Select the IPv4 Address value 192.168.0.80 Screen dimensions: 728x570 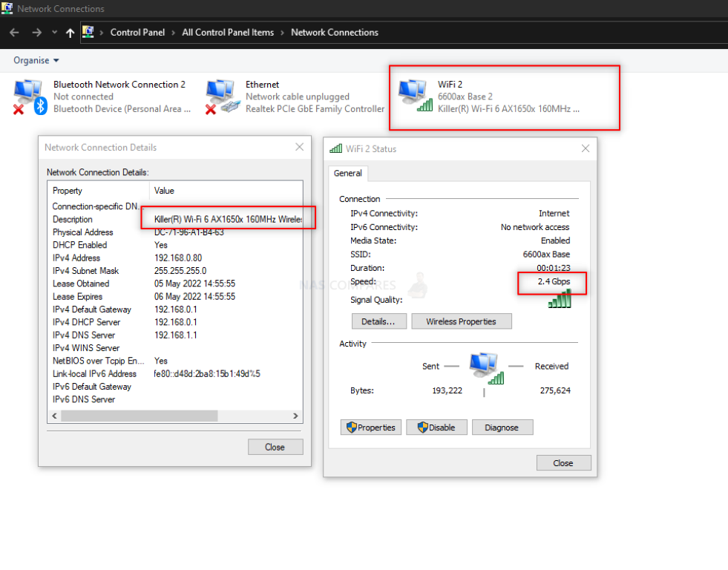point(178,258)
